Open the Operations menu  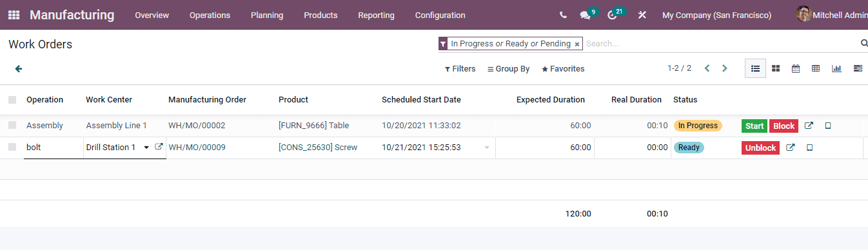pyautogui.click(x=210, y=15)
